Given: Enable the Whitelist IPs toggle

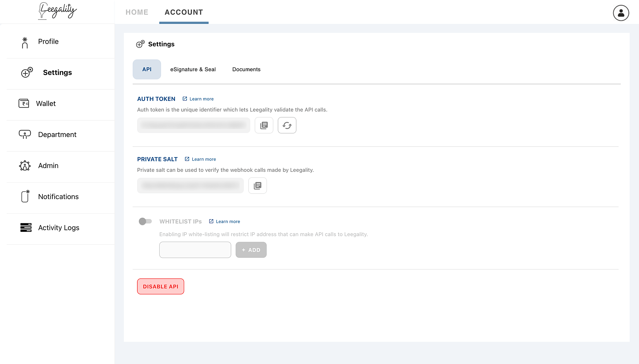Looking at the screenshot, I should (x=145, y=221).
